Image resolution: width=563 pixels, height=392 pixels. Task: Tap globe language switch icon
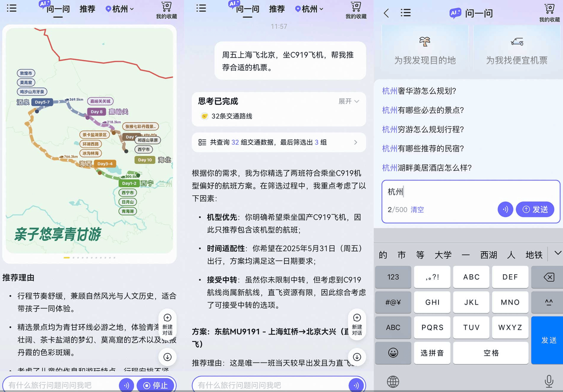[x=393, y=382]
